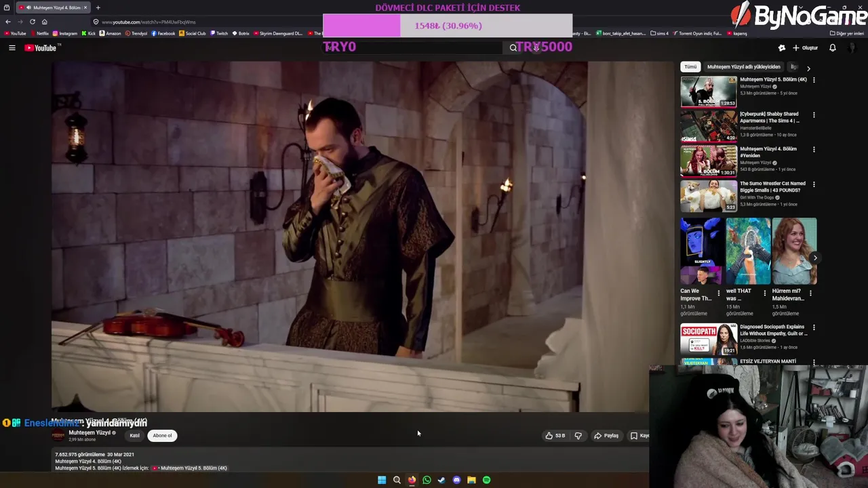Click the Katıl join button
Viewport: 868px width, 488px height.
(134, 436)
